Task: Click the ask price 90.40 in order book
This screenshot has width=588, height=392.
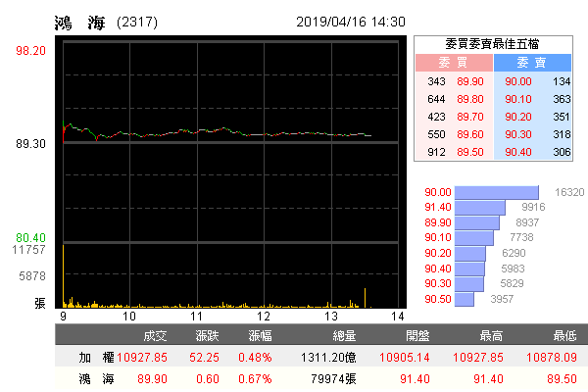Action: pyautogui.click(x=518, y=152)
